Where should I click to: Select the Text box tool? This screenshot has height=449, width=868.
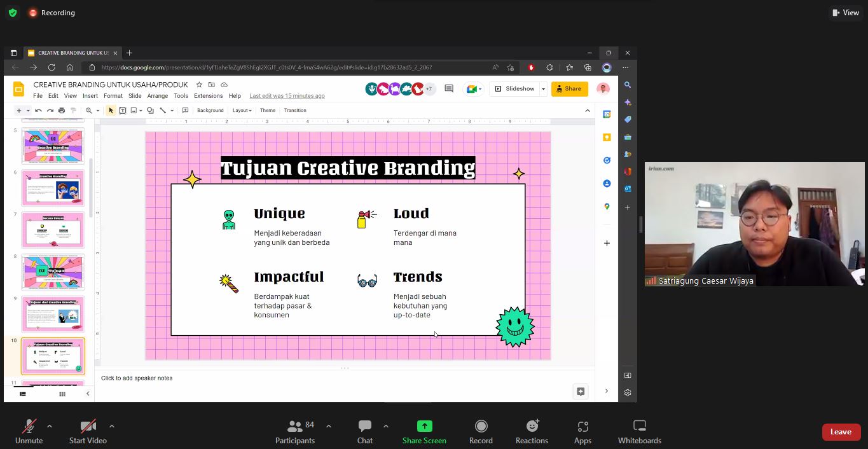(123, 111)
